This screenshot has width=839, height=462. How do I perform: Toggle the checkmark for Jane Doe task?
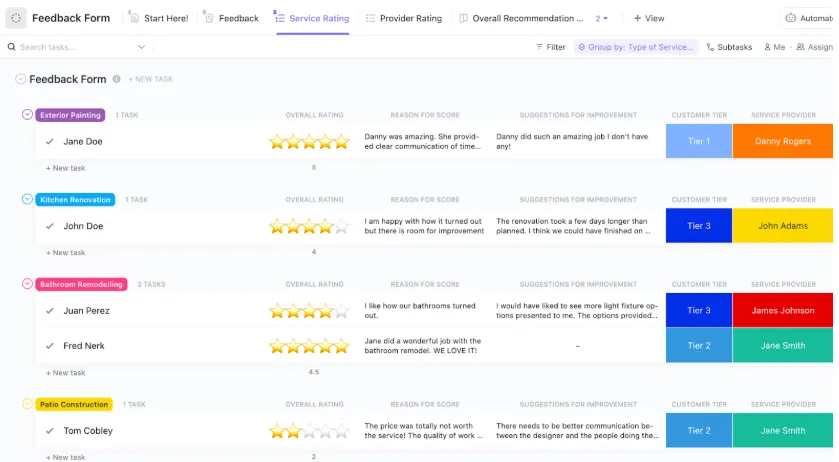point(50,141)
